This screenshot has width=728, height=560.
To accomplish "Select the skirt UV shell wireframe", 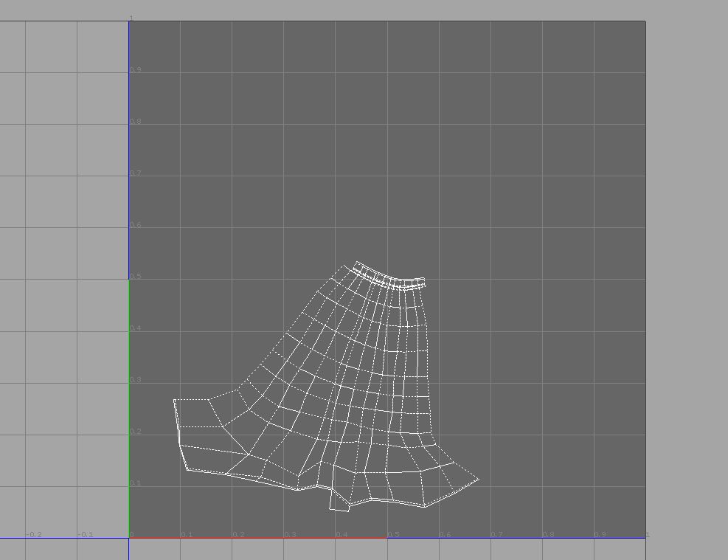I will coord(326,387).
